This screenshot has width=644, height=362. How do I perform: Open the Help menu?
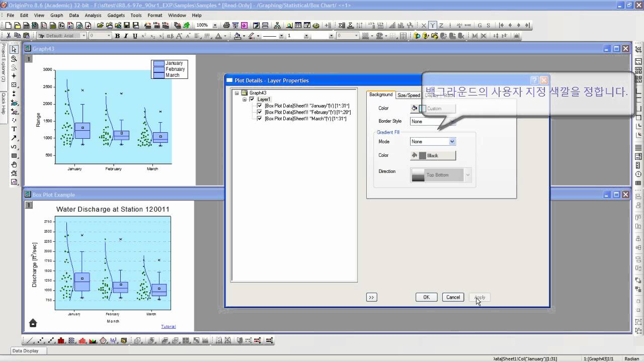197,16
